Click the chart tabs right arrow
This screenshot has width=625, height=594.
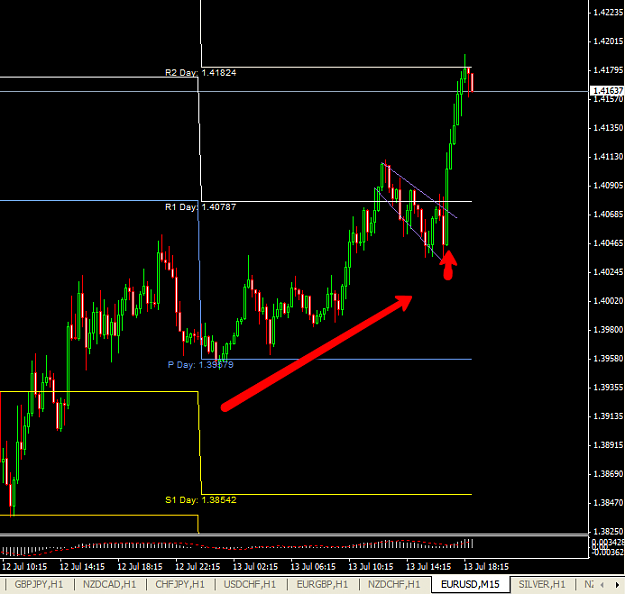(x=617, y=585)
